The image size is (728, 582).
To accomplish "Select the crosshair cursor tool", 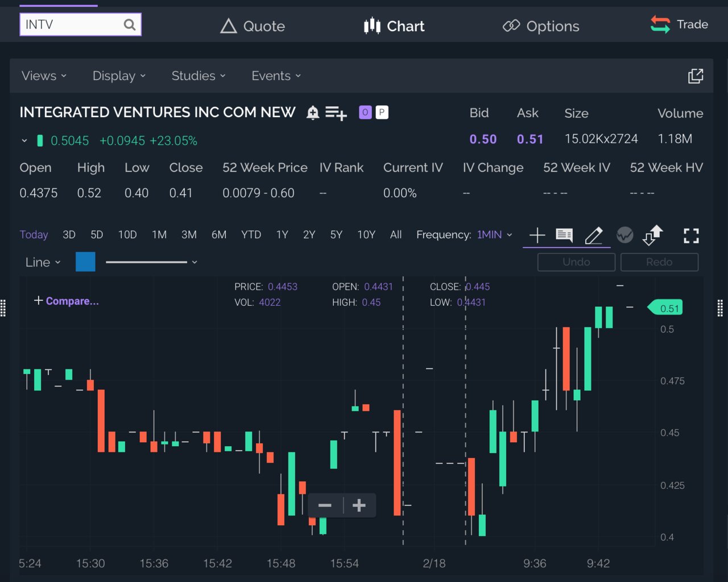I will pyautogui.click(x=537, y=235).
